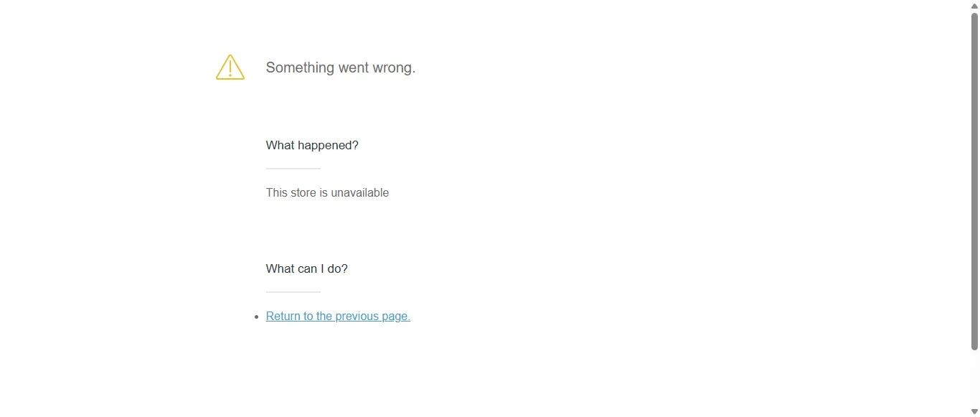The width and height of the screenshot is (980, 417).
Task: Select the "What happened?" heading
Action: pyautogui.click(x=312, y=146)
